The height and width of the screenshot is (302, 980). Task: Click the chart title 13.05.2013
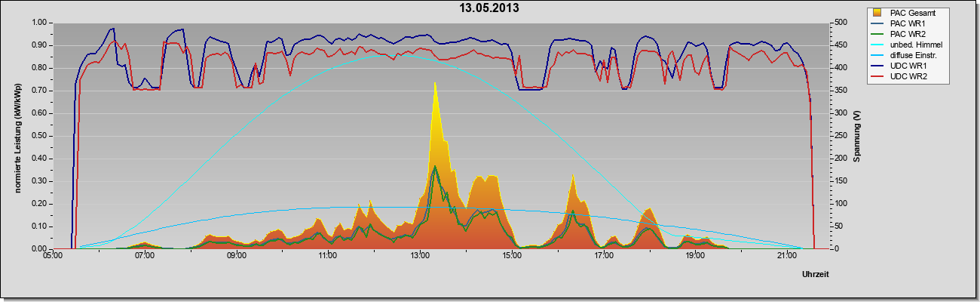[489, 8]
